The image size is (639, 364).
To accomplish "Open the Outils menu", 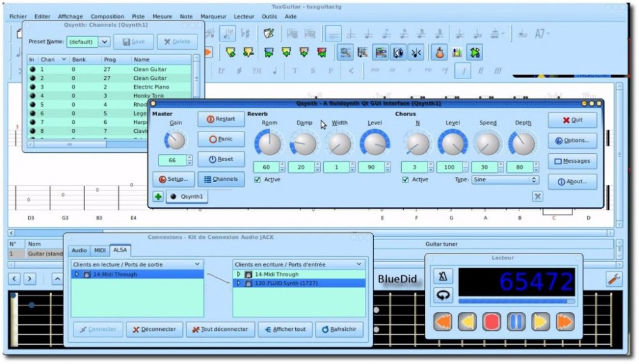I will point(269,17).
